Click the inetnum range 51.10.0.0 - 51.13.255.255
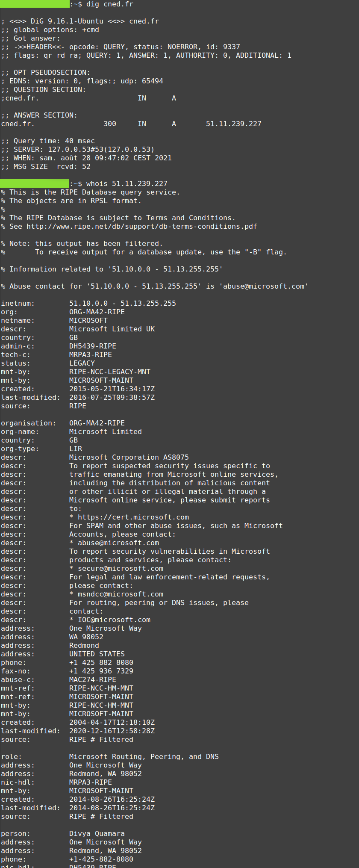359x868 pixels. click(123, 304)
